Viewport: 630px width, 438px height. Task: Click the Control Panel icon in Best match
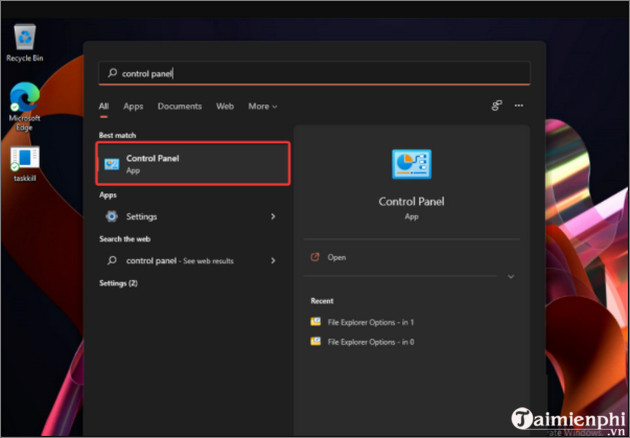pos(112,164)
